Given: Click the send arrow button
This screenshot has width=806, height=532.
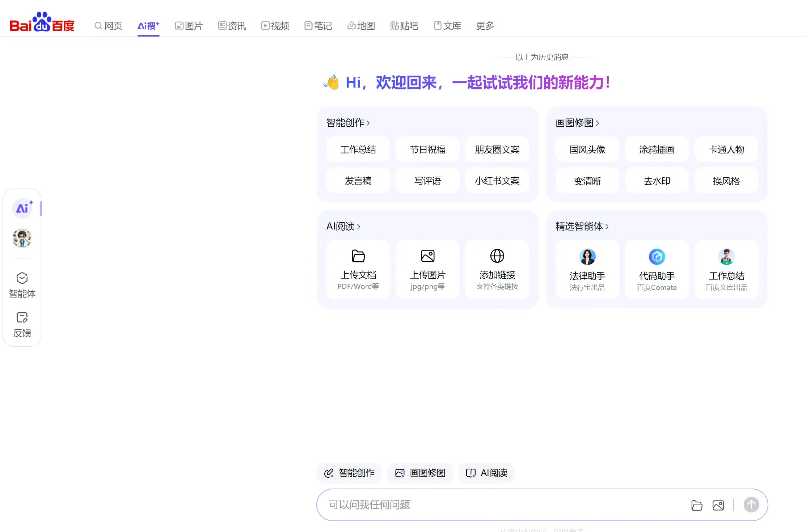Looking at the screenshot, I should click(751, 505).
